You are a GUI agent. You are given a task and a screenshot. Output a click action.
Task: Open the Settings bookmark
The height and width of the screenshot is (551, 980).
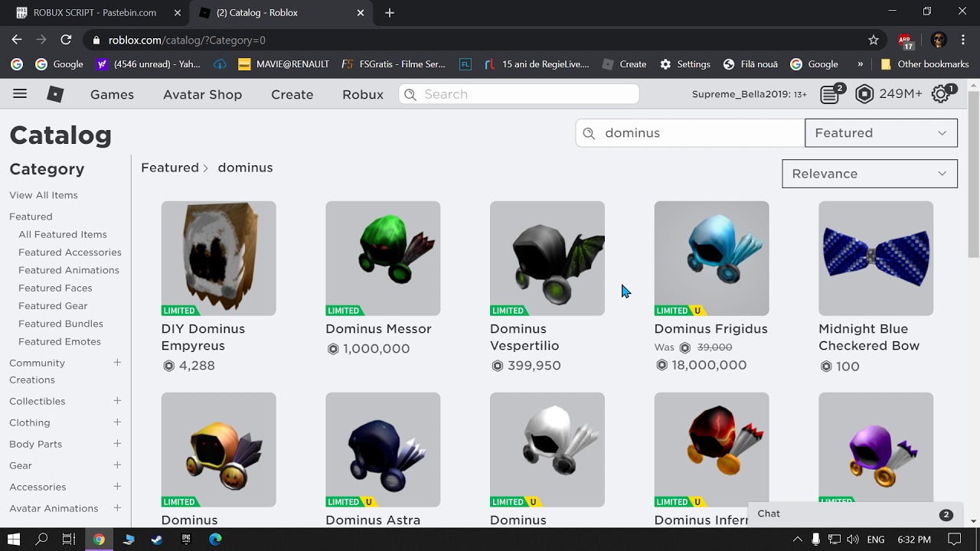point(685,64)
